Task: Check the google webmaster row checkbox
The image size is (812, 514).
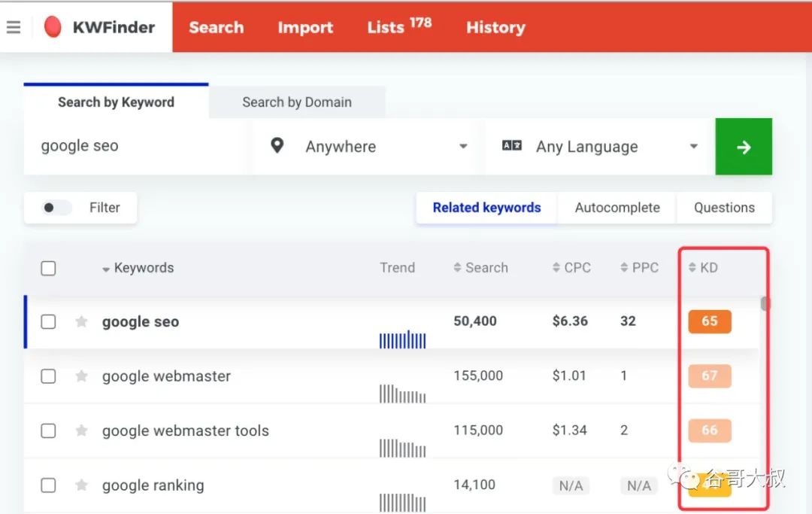Action: coord(48,376)
